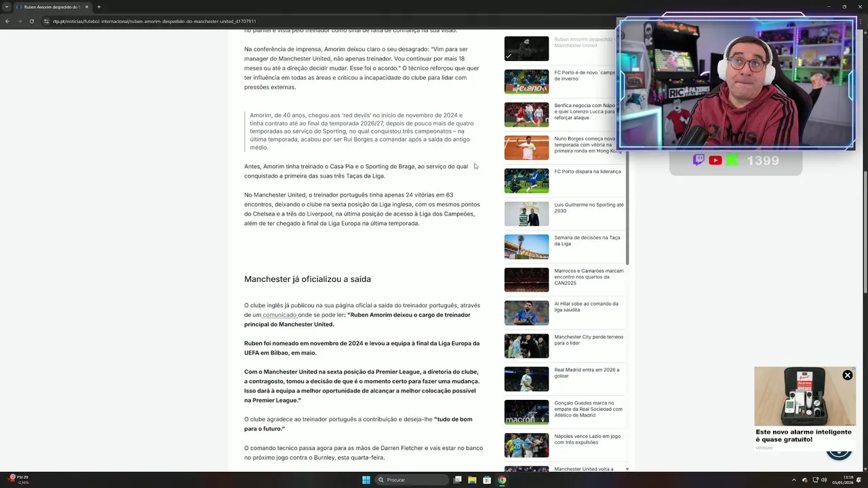Open Marrocos e Camarões CAN2025 thumbnail
Viewport: 868px width, 488px height.
(526, 280)
